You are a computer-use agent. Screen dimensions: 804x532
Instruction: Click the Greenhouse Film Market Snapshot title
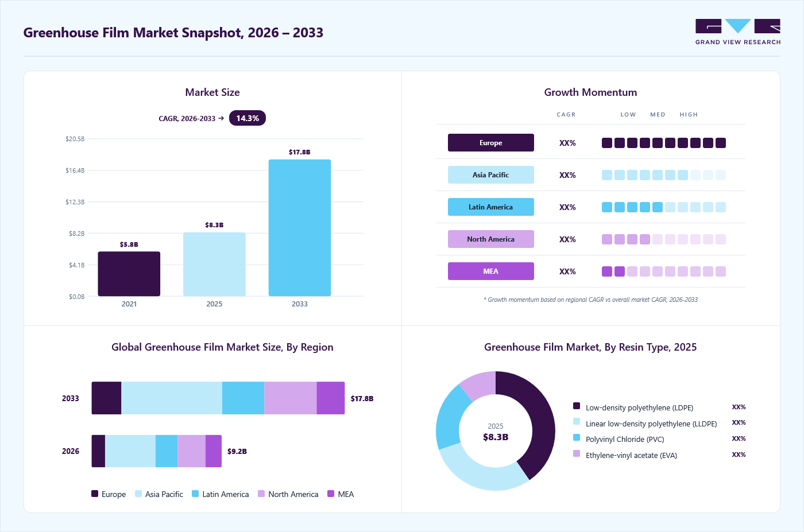[x=173, y=33]
